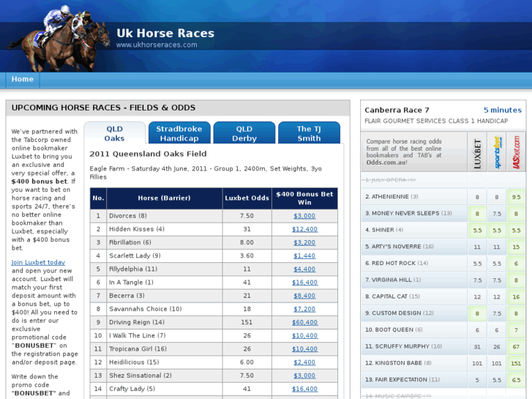Select IASbet odds 6 for Red Hot Rock
This screenshot has height=399, width=532.
tap(517, 264)
